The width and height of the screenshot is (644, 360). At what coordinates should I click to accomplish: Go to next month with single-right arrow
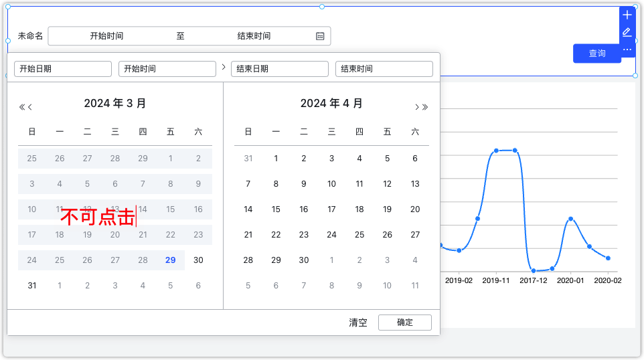pos(417,107)
